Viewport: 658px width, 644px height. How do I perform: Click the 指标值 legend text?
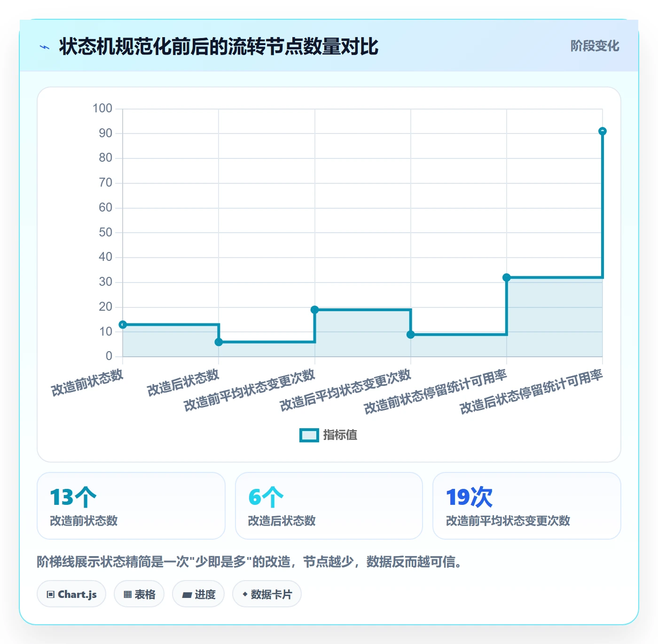tap(340, 435)
